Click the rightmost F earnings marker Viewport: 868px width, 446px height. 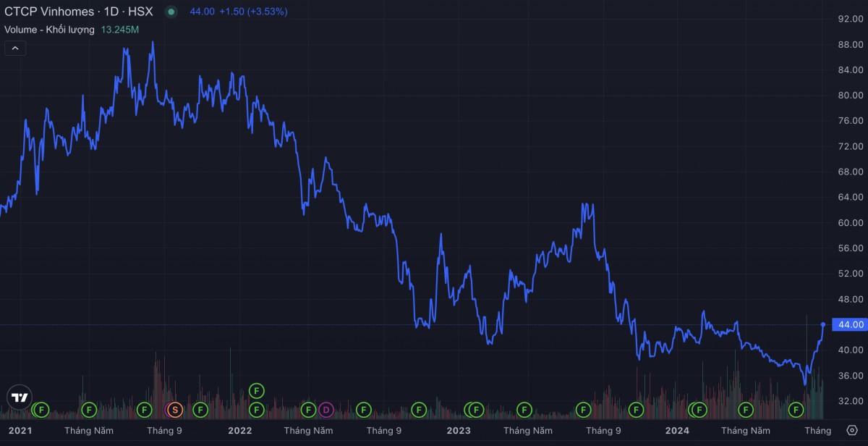(x=796, y=410)
